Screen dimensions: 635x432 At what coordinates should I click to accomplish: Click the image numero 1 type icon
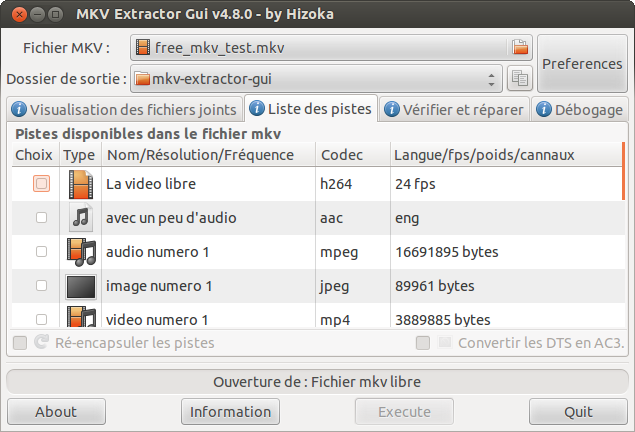80,286
